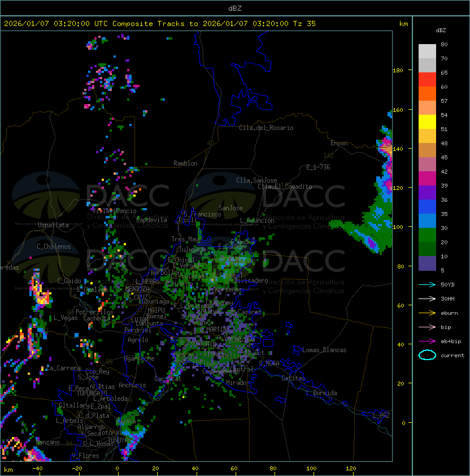Click the 'current' legend text
470x476 pixels.
click(x=452, y=356)
